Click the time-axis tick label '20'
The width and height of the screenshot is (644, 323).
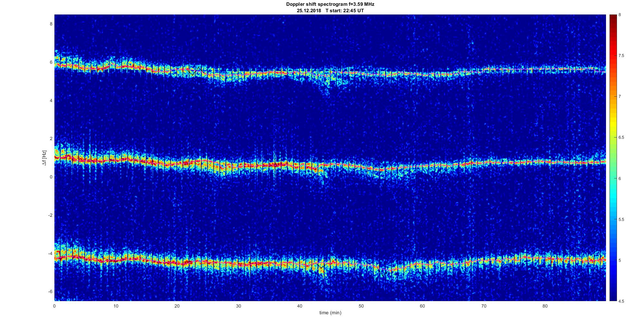(x=177, y=306)
